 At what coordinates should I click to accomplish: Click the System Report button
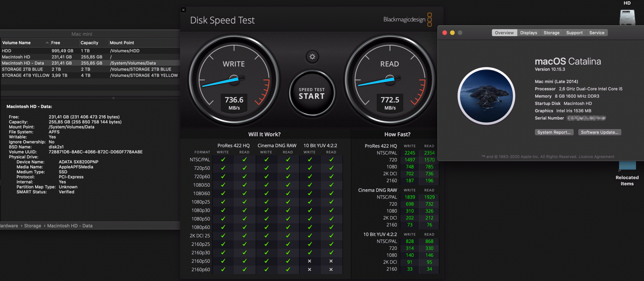(554, 132)
